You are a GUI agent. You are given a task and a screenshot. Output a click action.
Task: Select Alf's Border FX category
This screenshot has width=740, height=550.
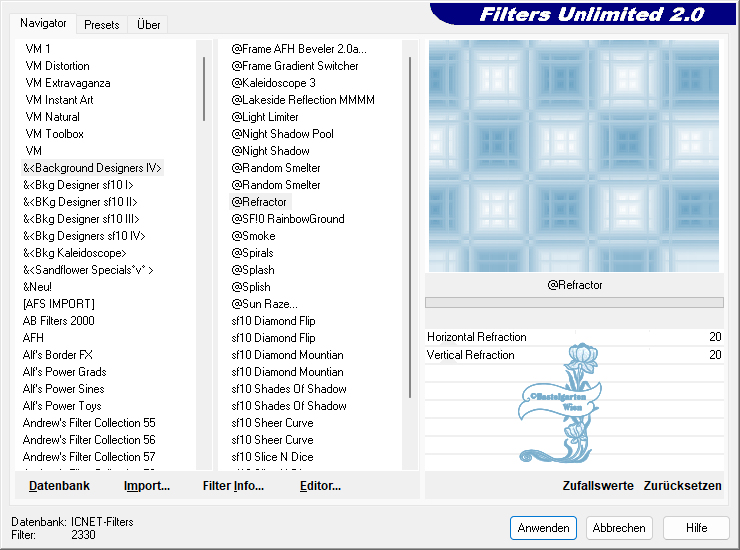tap(58, 355)
